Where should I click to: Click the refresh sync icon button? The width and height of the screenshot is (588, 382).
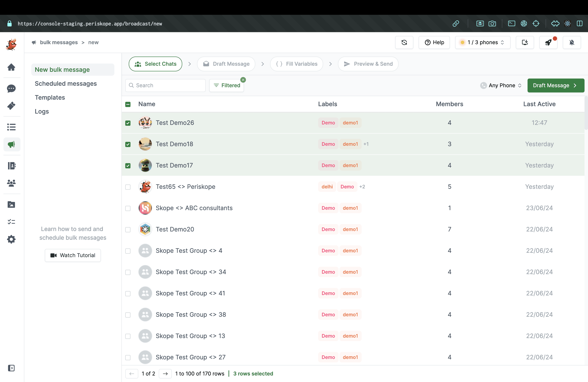(404, 42)
